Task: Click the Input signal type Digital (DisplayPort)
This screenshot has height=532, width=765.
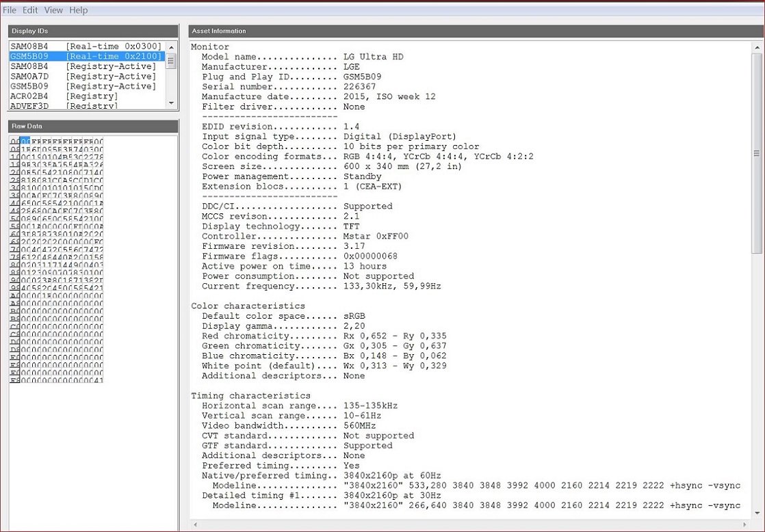Action: (x=400, y=137)
